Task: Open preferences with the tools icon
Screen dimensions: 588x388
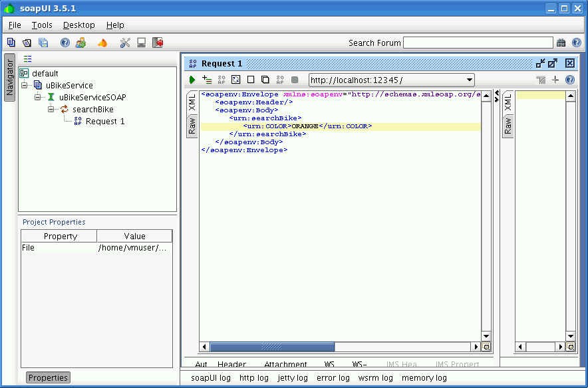Action: pos(125,43)
